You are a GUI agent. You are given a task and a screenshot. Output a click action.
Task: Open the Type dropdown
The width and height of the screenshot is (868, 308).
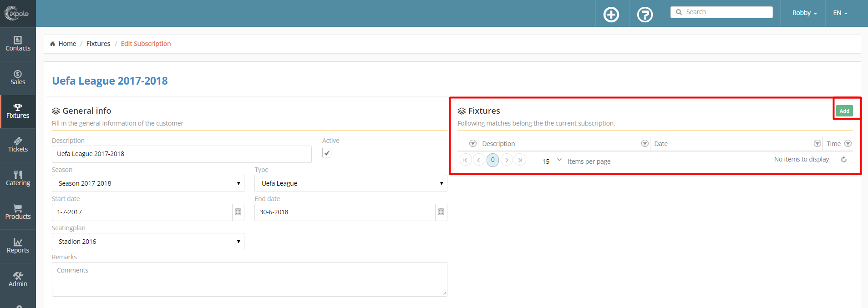[x=351, y=183]
